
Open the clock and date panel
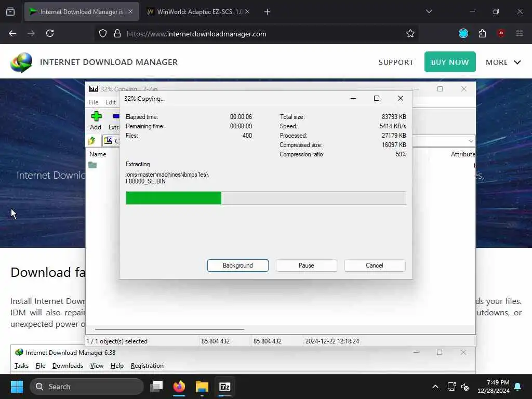click(494, 387)
